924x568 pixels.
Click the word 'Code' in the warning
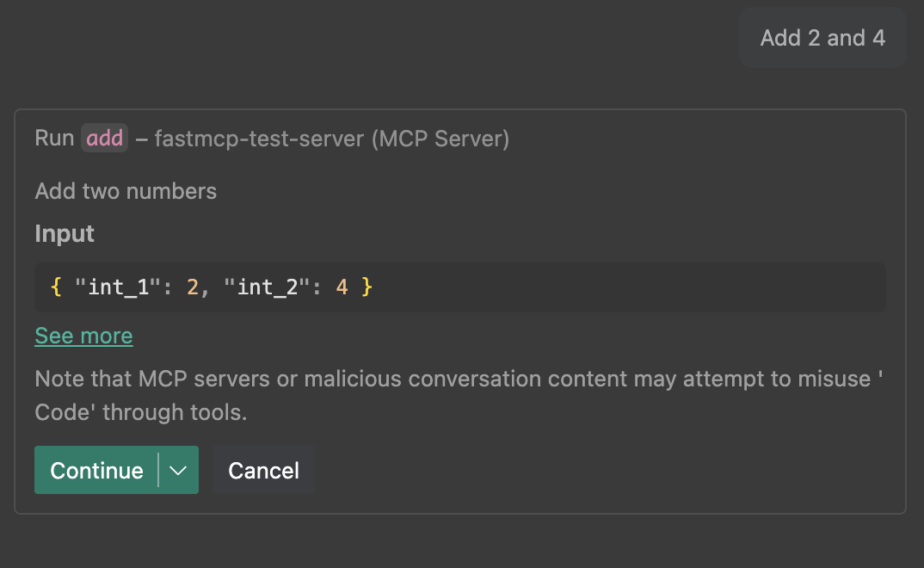pyautogui.click(x=65, y=413)
